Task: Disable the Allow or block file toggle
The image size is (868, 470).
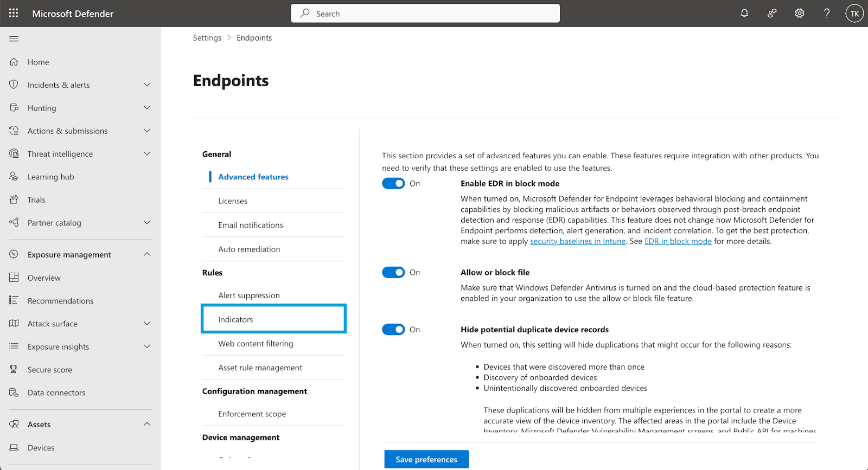Action: click(393, 272)
